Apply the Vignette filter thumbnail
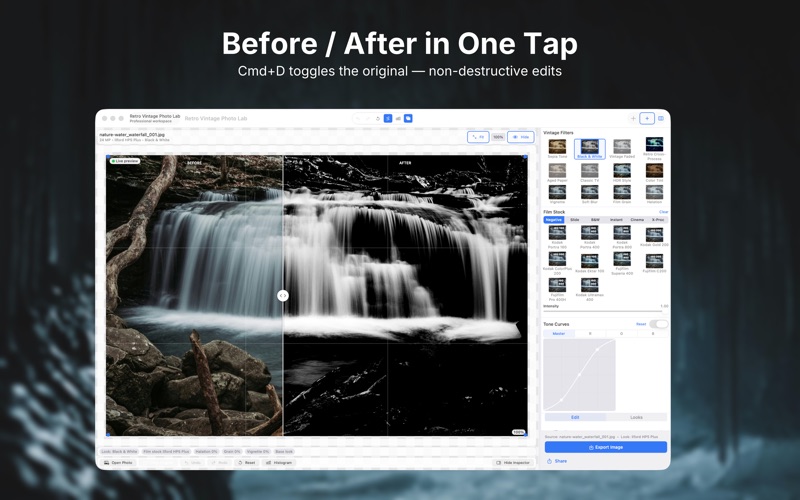Image resolution: width=800 pixels, height=500 pixels. [x=557, y=194]
